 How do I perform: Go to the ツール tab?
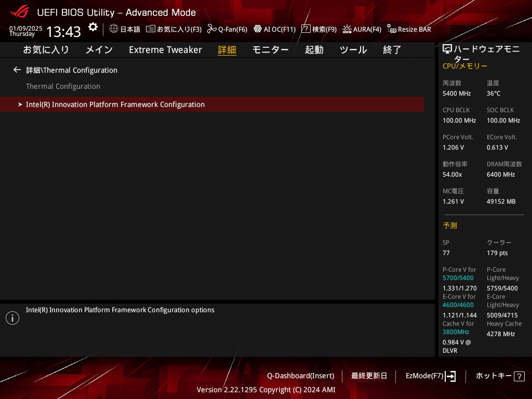click(353, 50)
